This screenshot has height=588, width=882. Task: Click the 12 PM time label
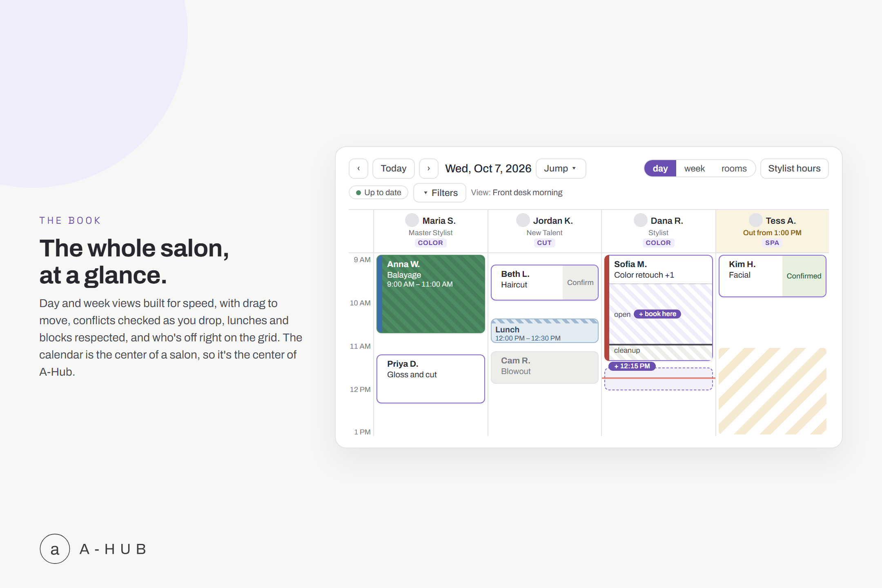(x=360, y=390)
